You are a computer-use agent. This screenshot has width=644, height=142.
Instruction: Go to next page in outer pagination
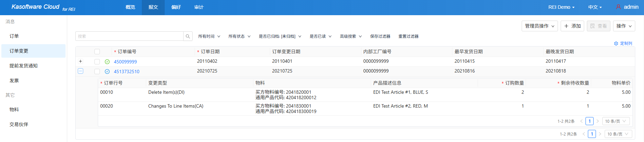600,134
